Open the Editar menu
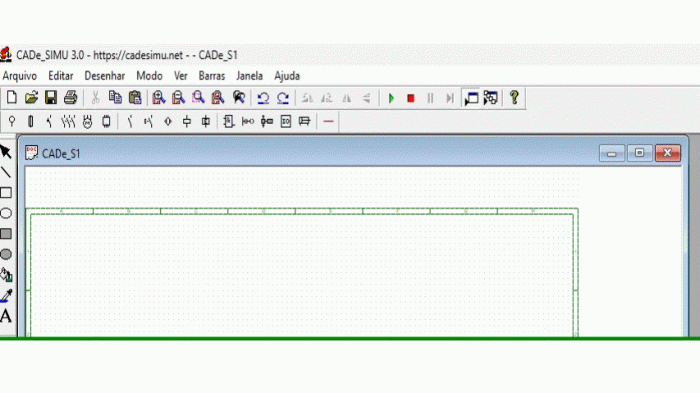The height and width of the screenshot is (393, 700). [61, 76]
